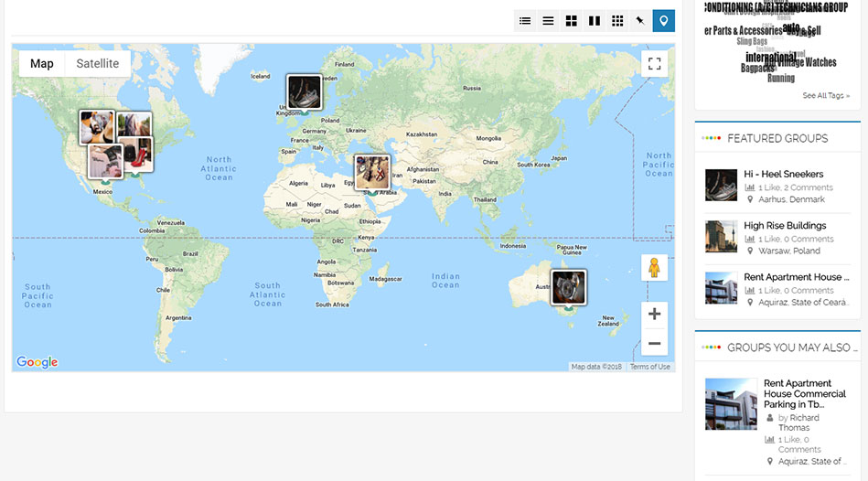Open Hi - Heel Sneakers group
The image size is (868, 481).
tap(783, 174)
